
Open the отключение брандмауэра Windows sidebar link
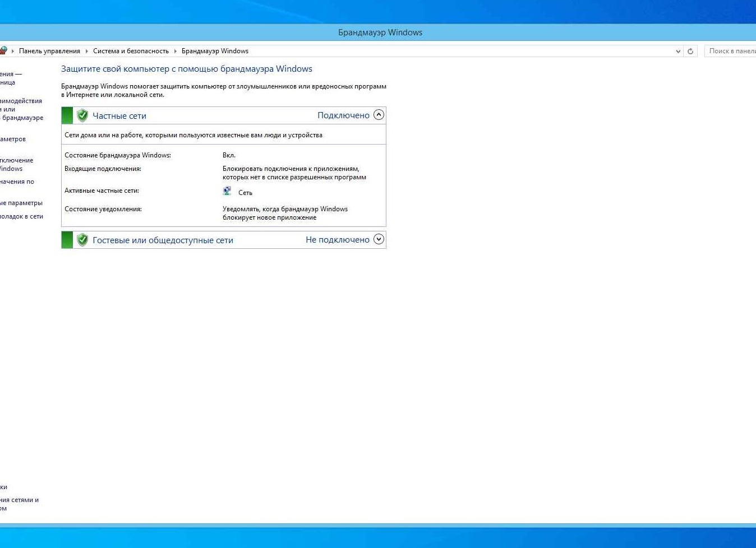[16, 164]
